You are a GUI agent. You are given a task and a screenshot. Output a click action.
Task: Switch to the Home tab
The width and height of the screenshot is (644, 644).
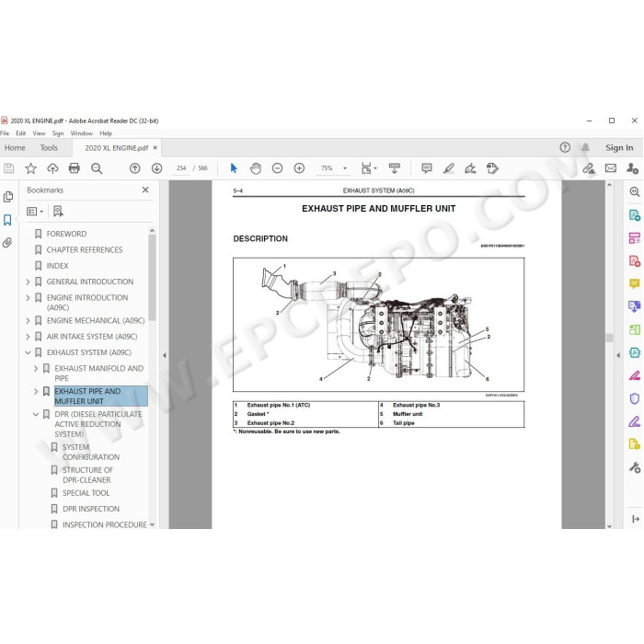tap(16, 148)
